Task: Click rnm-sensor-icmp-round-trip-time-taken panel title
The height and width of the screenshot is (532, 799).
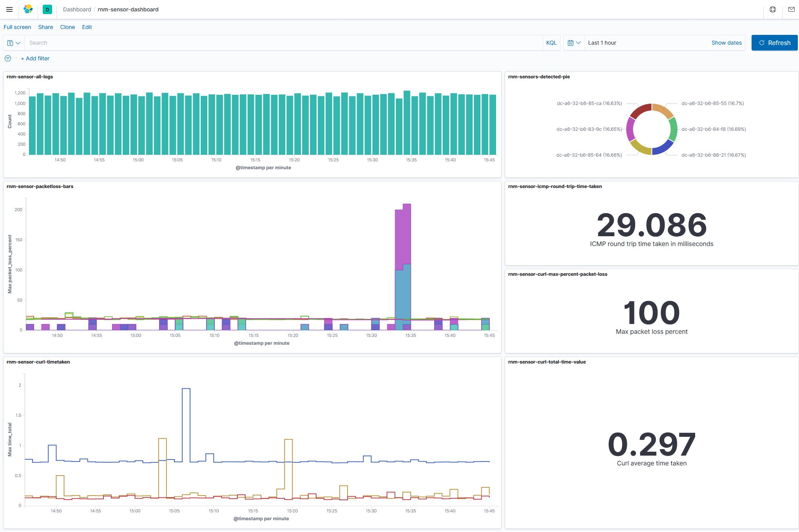Action: pyautogui.click(x=555, y=186)
